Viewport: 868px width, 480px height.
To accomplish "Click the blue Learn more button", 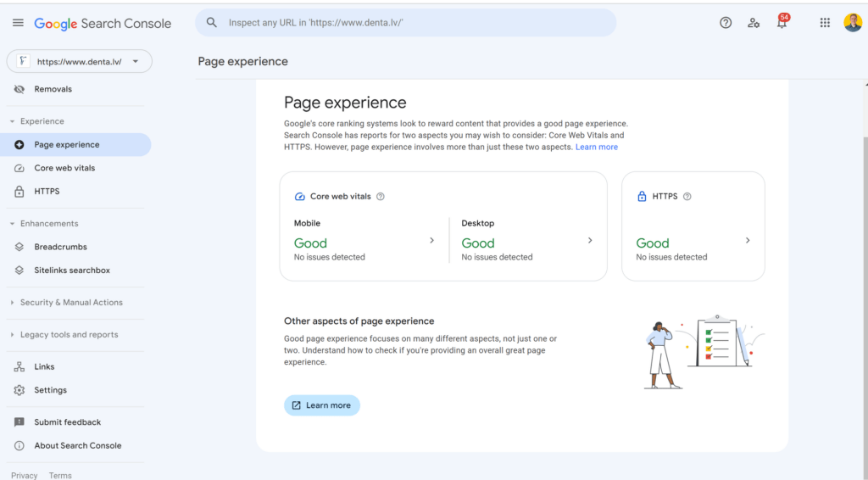I will [321, 405].
